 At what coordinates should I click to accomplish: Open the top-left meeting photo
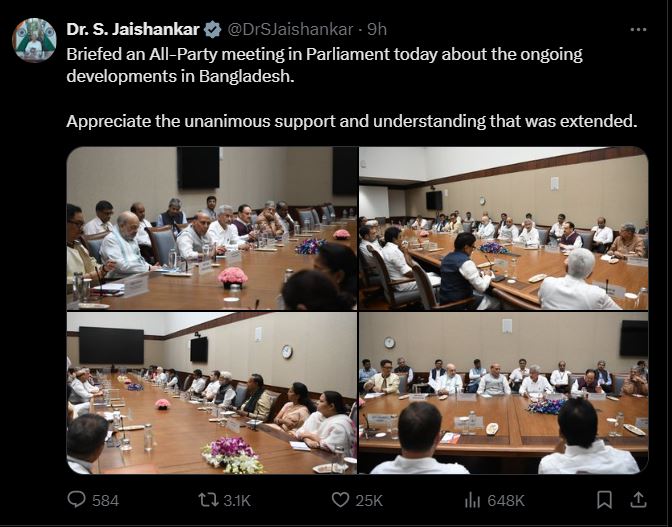pos(212,228)
